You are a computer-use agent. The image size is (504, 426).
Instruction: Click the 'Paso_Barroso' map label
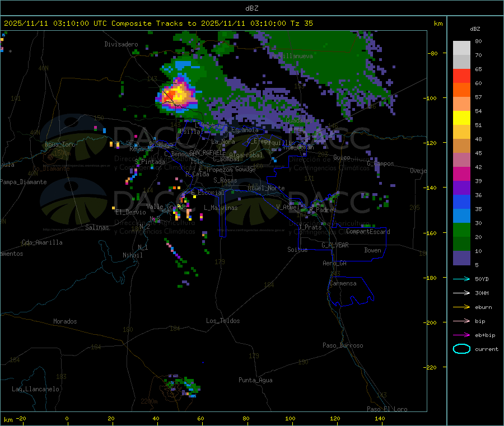[x=343, y=345]
